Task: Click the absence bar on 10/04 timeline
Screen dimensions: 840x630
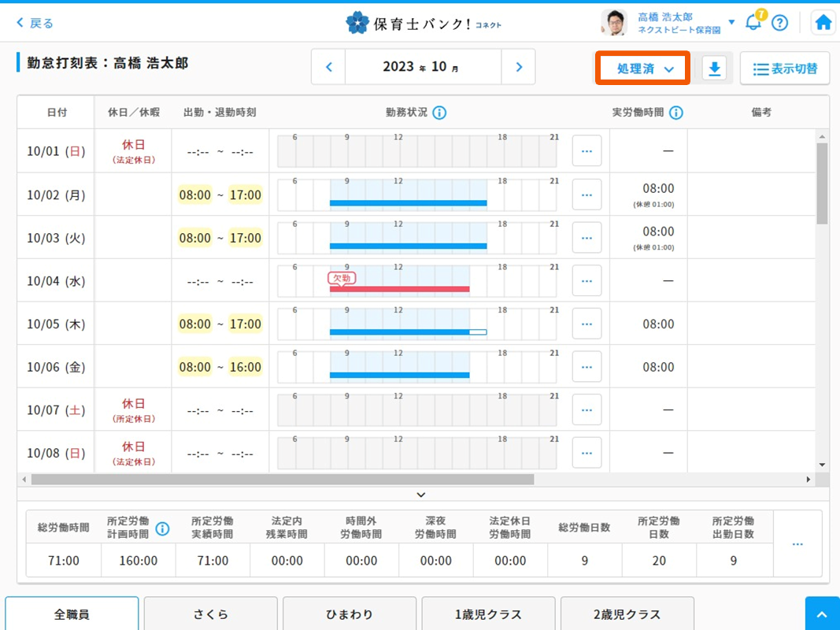Action: (x=399, y=289)
